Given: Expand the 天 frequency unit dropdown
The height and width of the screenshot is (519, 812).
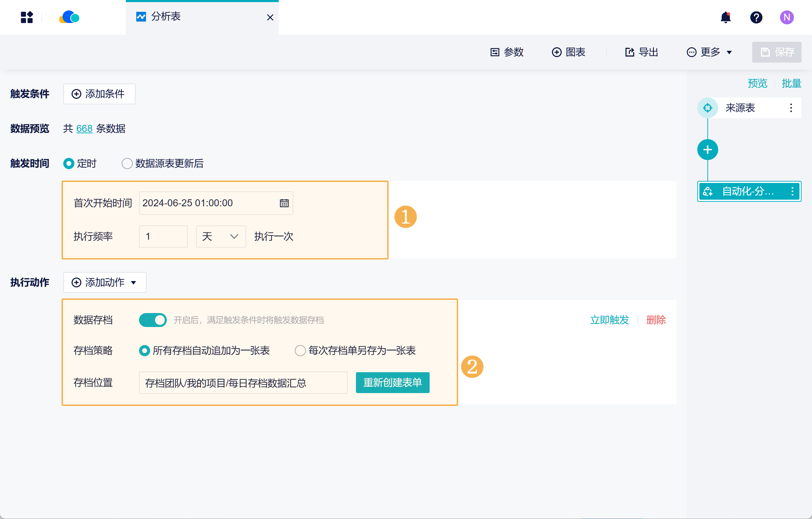Looking at the screenshot, I should click(221, 237).
